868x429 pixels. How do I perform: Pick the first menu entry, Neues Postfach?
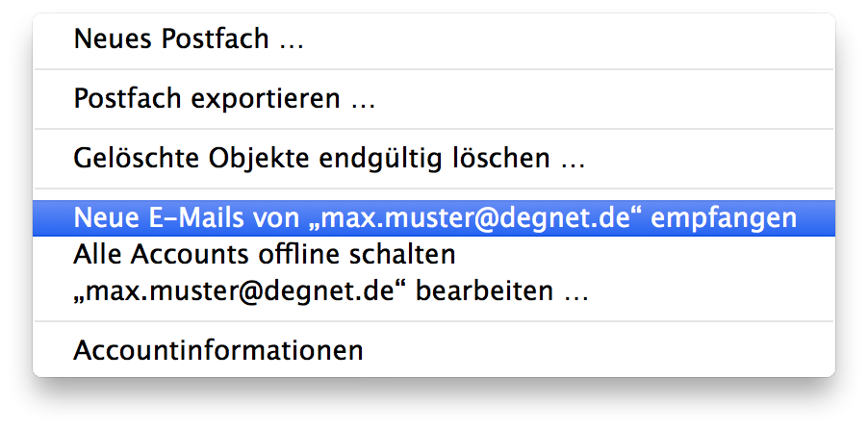click(189, 40)
